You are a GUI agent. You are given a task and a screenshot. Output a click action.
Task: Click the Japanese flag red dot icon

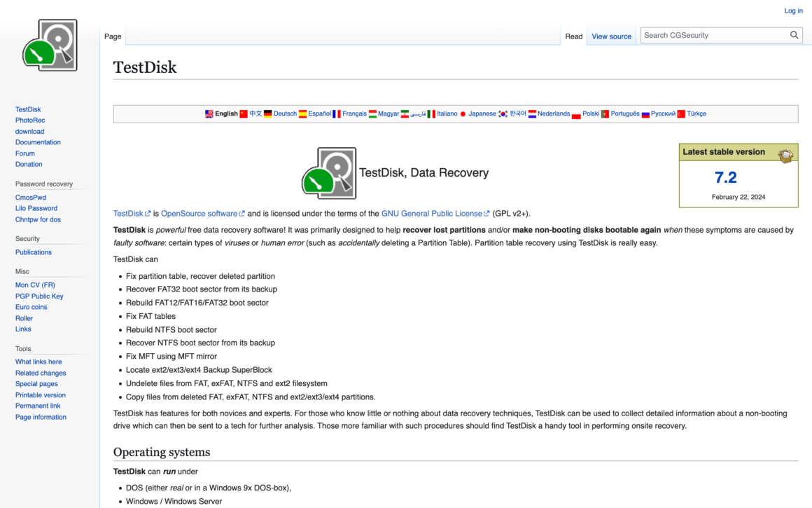pyautogui.click(x=463, y=114)
